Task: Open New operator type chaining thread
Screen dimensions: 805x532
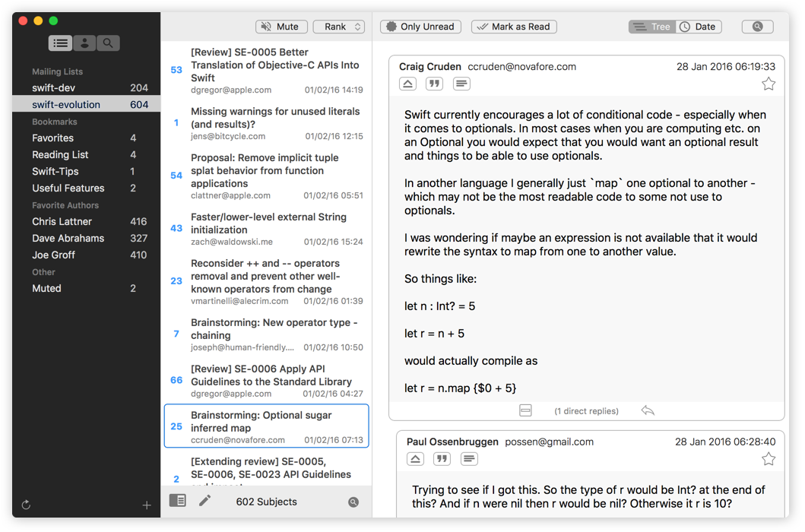Action: click(267, 334)
